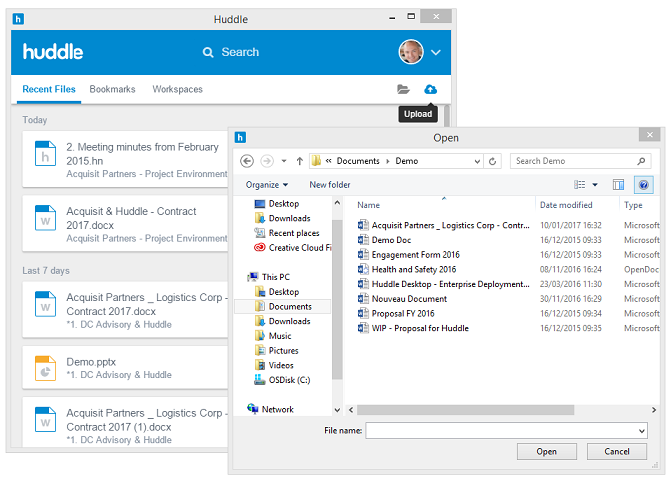Select This PC in navigation pane
Screen dimensions: 671x481
coord(269,277)
